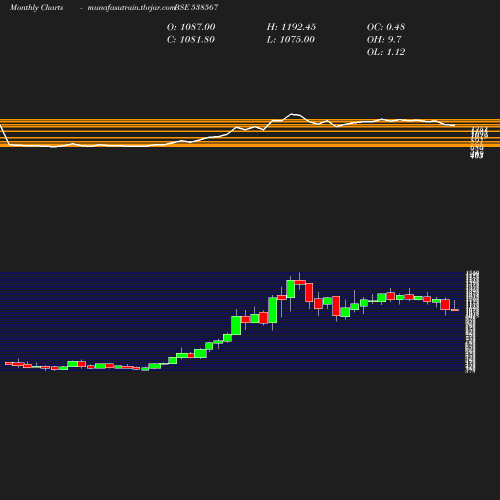Select the close value C: 1081.80

191,40
